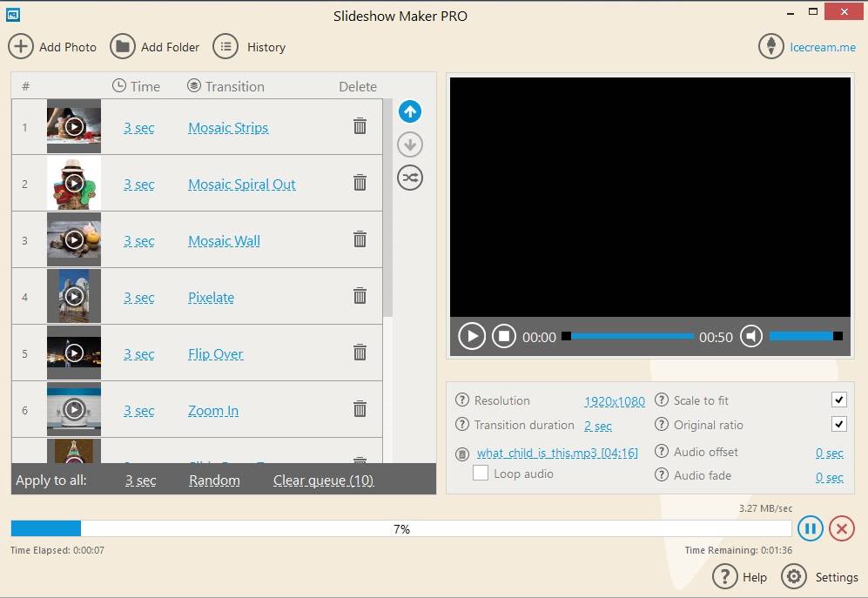
Task: Click the preview playback seek bar
Action: click(x=631, y=336)
